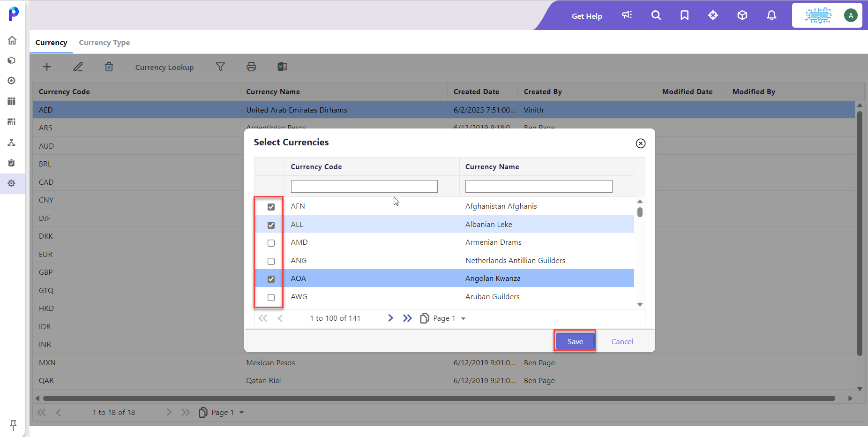868x437 pixels.
Task: Open notifications bell icon
Action: tap(771, 15)
